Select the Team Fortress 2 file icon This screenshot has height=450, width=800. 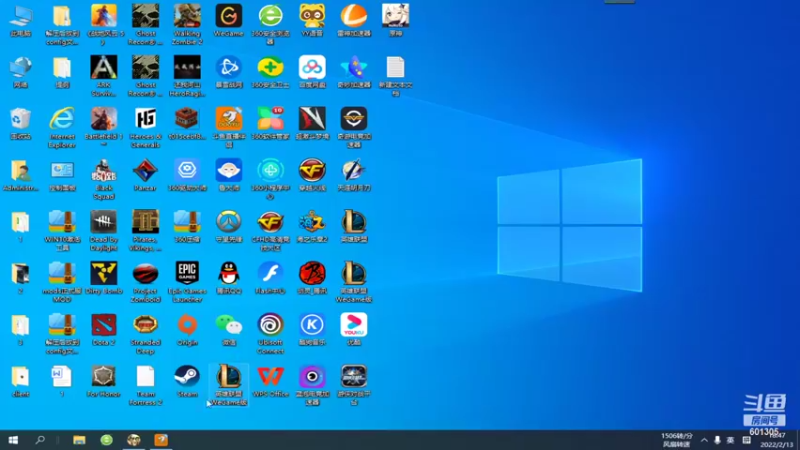tap(145, 385)
